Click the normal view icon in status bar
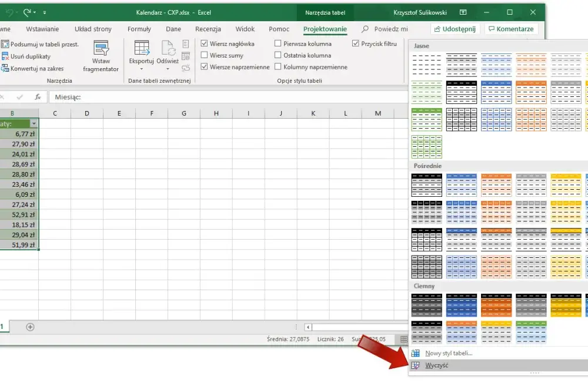Screen dimensions: 588x383 click(403, 339)
